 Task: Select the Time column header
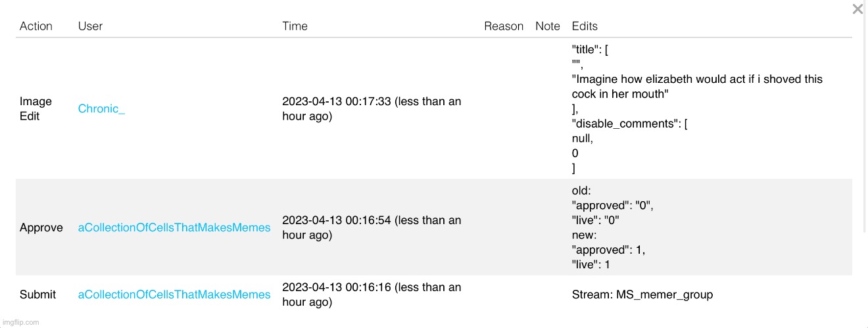[295, 26]
